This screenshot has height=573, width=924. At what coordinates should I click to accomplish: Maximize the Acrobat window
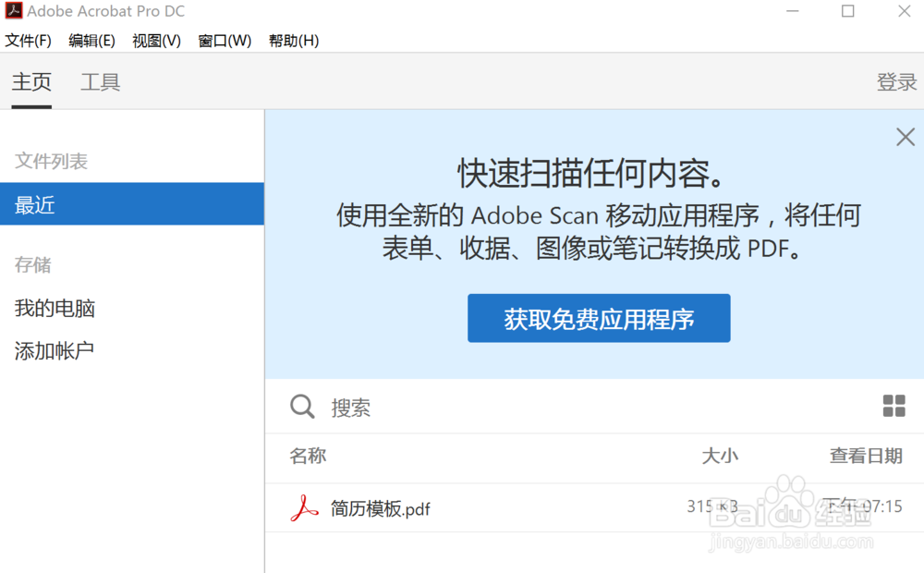847,11
